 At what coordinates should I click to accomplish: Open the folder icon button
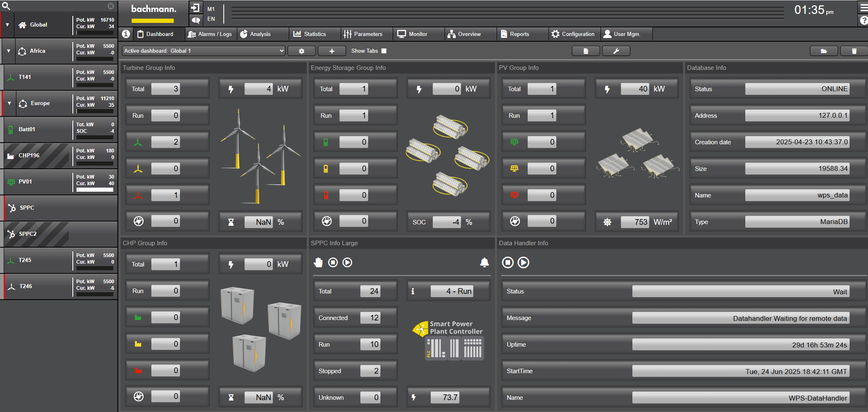pyautogui.click(x=824, y=51)
